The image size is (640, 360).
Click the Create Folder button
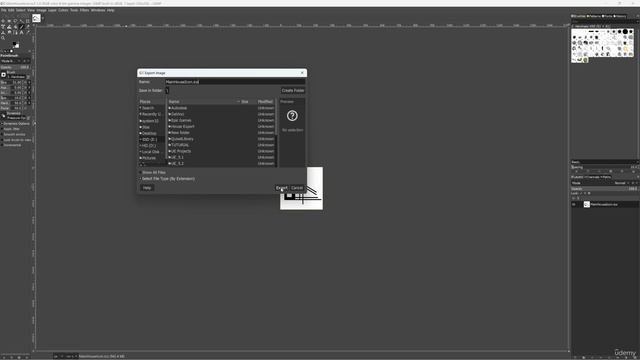click(293, 91)
